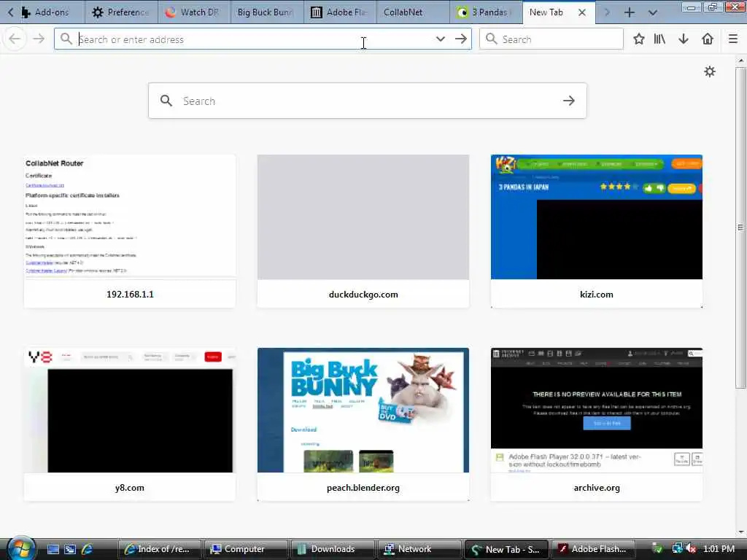
Task: Open new tab page settings gear
Action: pos(710,71)
